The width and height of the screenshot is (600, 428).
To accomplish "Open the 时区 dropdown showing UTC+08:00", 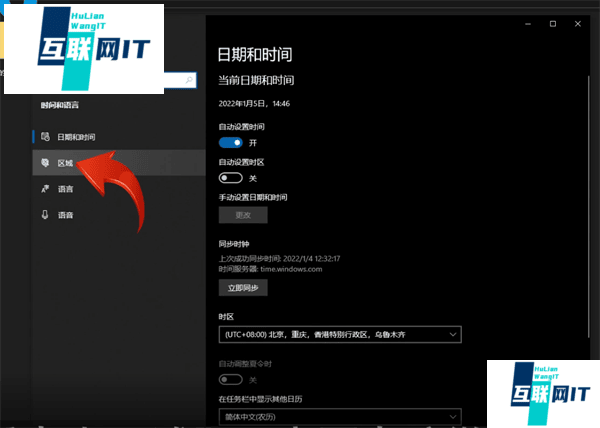I will point(339,333).
